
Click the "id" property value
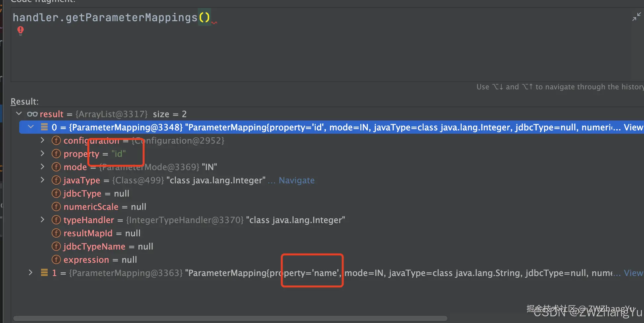pos(118,154)
